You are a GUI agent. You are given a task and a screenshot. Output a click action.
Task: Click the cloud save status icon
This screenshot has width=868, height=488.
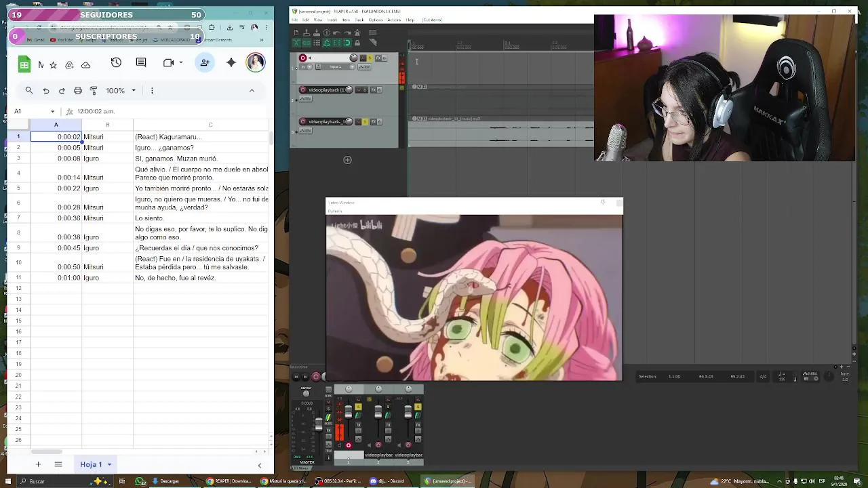(x=85, y=65)
